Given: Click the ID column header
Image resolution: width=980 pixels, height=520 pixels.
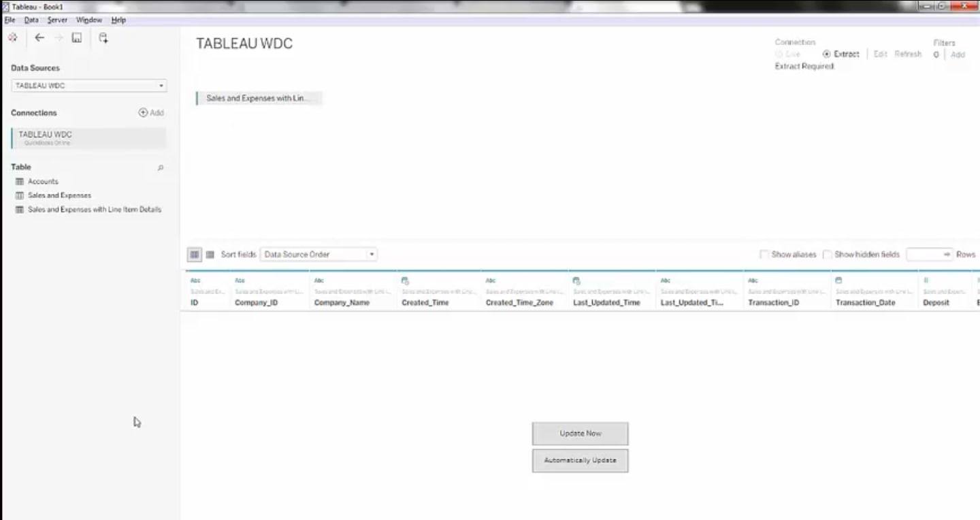Looking at the screenshot, I should (194, 303).
